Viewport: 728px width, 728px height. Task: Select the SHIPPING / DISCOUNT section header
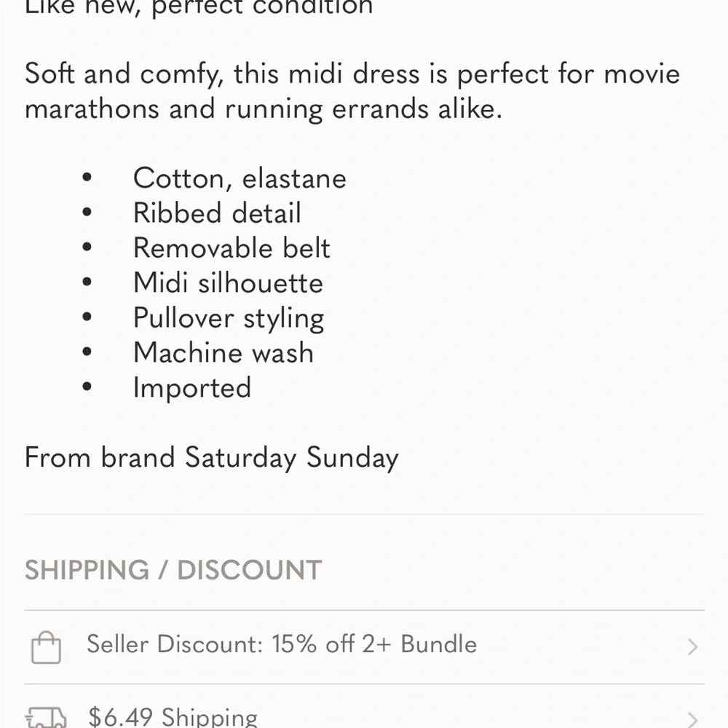click(x=173, y=570)
